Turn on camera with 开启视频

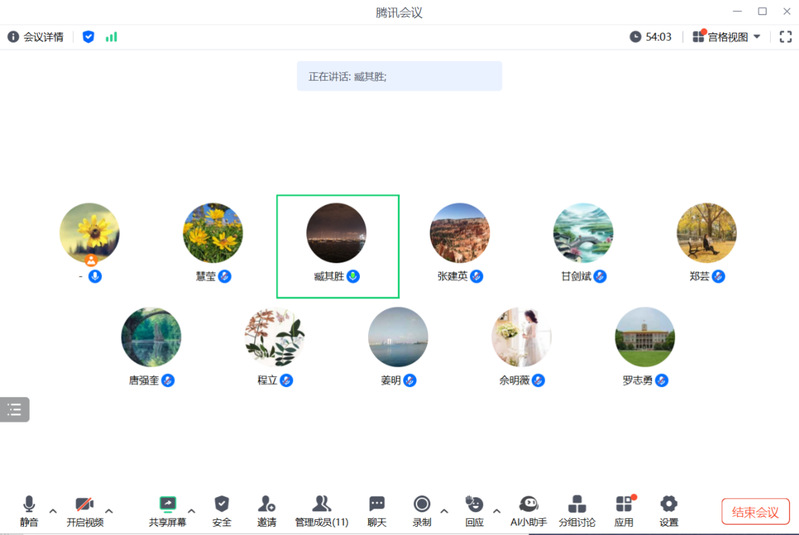(85, 504)
